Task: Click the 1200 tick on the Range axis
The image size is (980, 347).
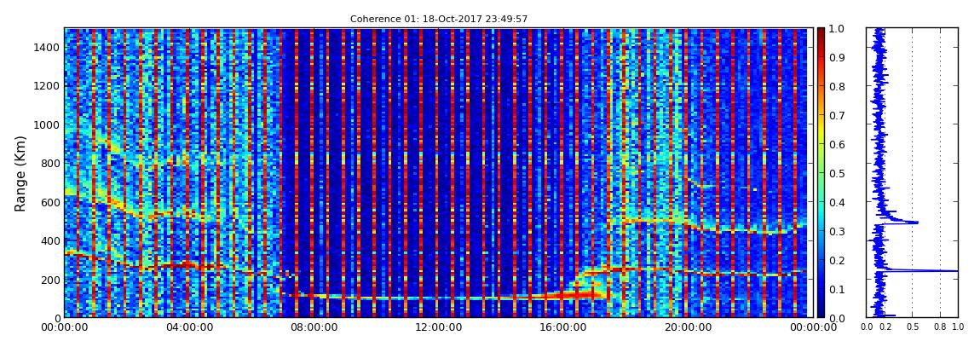Action: click(46, 85)
